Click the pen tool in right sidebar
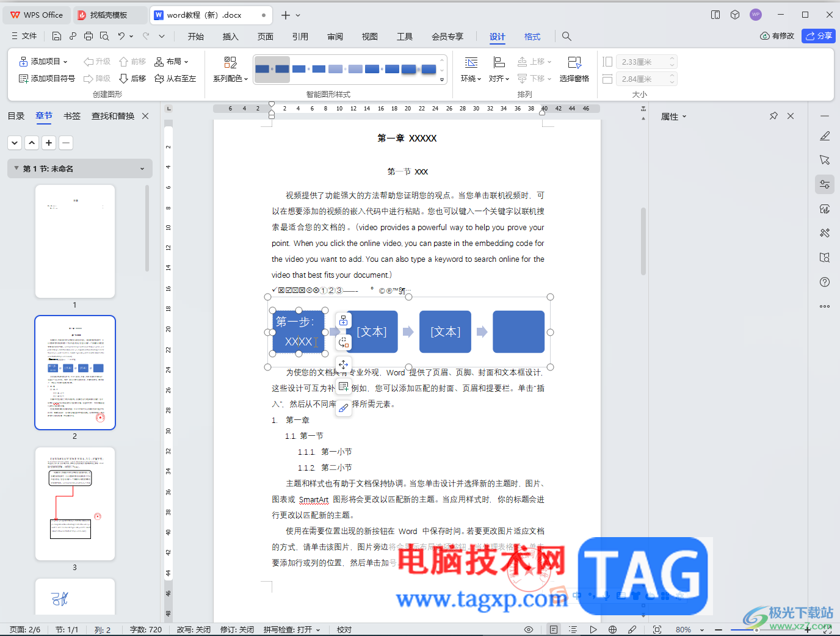 point(825,136)
